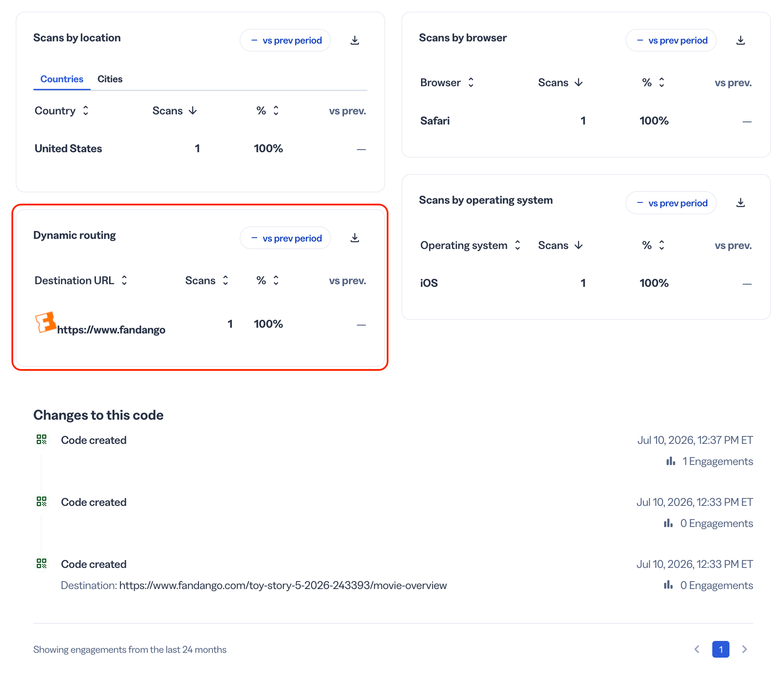
Task: Toggle vs prev period in Scans by browser
Action: pyautogui.click(x=671, y=40)
